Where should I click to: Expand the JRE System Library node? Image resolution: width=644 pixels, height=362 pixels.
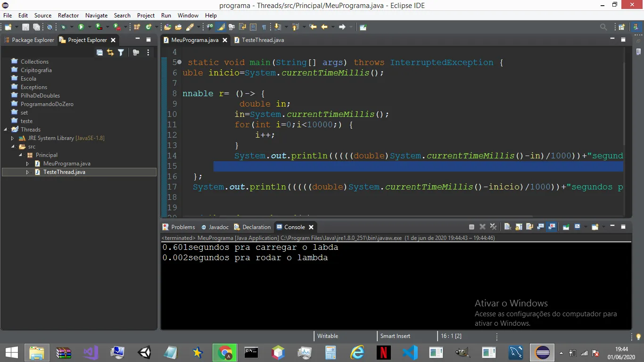pyautogui.click(x=13, y=138)
